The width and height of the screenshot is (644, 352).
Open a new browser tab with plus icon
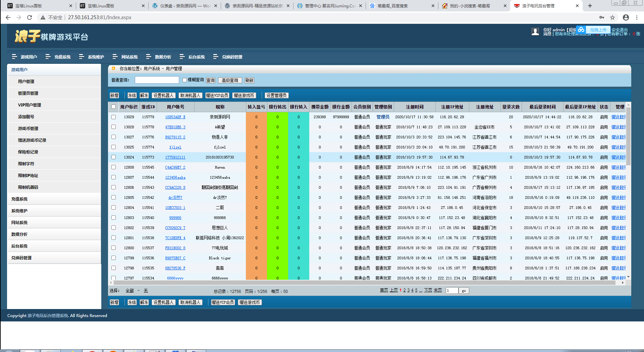point(590,6)
